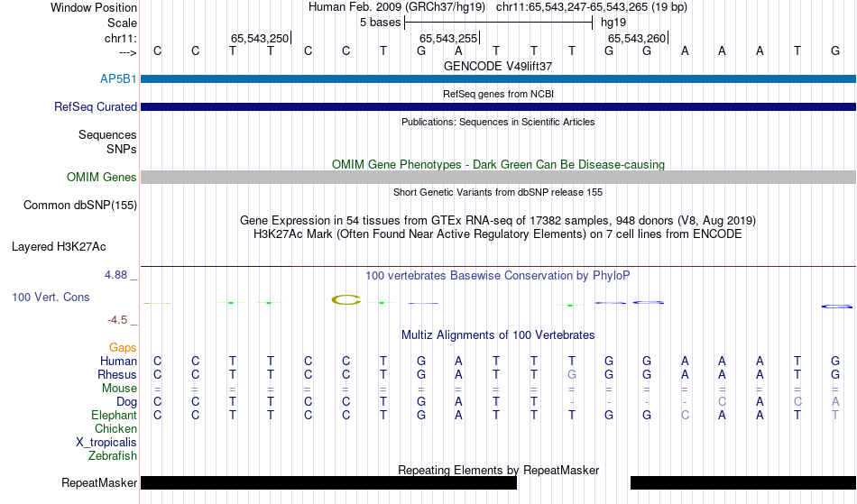Select the Layered H3K27Ac track label
The width and height of the screenshot is (857, 504).
point(59,247)
